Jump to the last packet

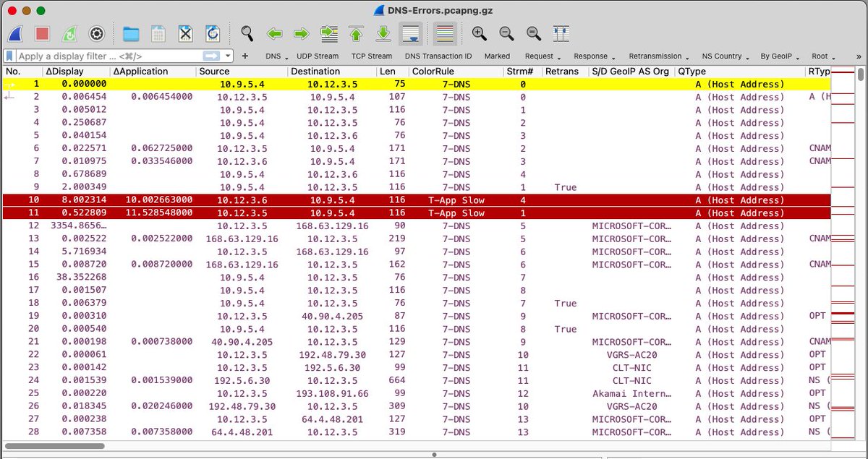pyautogui.click(x=383, y=33)
